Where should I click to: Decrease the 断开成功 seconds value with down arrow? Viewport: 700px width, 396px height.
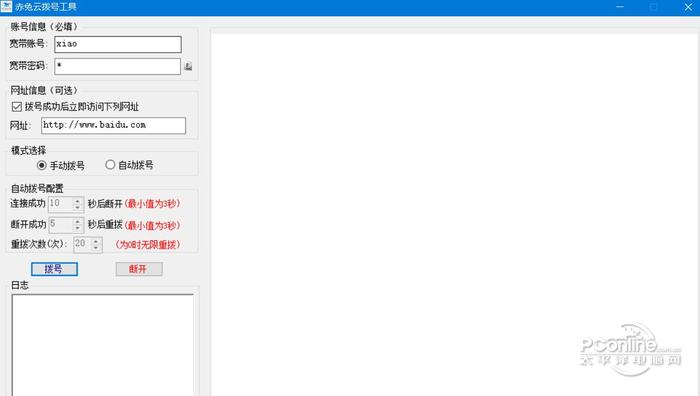(x=78, y=228)
